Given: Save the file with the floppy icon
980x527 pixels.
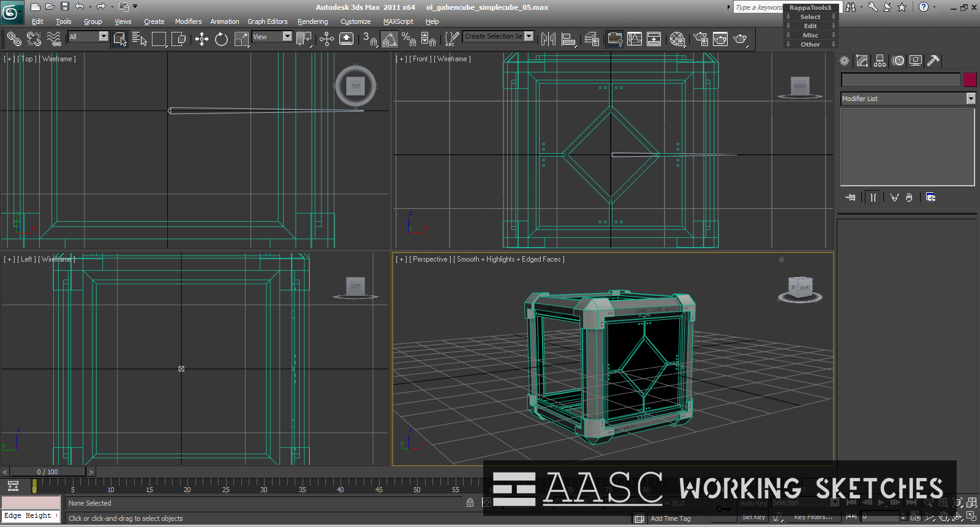Looking at the screenshot, I should point(64,7).
